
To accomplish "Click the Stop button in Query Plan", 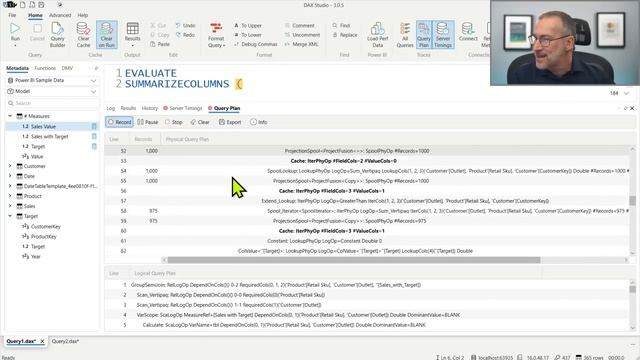I will coord(173,122).
